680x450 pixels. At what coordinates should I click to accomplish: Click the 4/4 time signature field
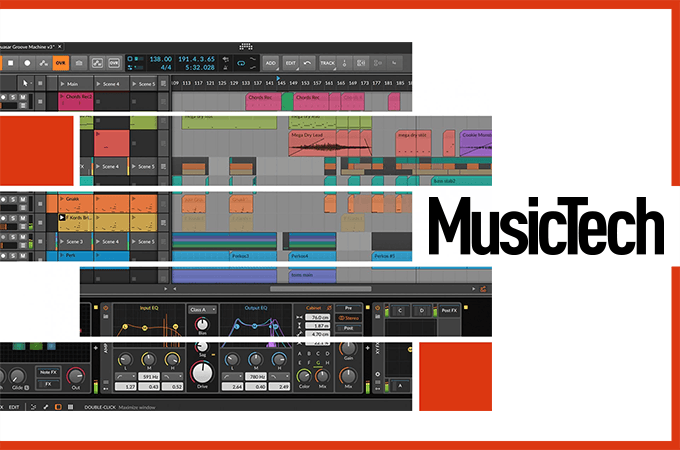166,68
